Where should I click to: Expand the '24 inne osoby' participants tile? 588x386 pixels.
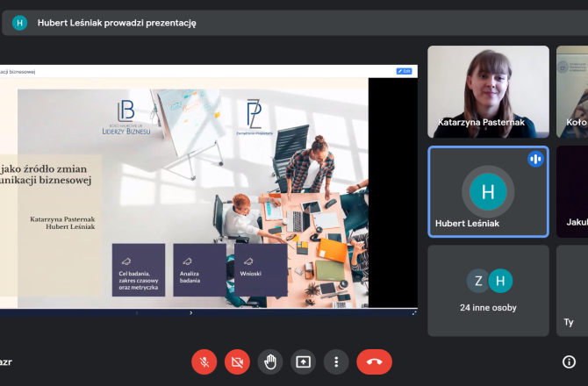(488, 290)
